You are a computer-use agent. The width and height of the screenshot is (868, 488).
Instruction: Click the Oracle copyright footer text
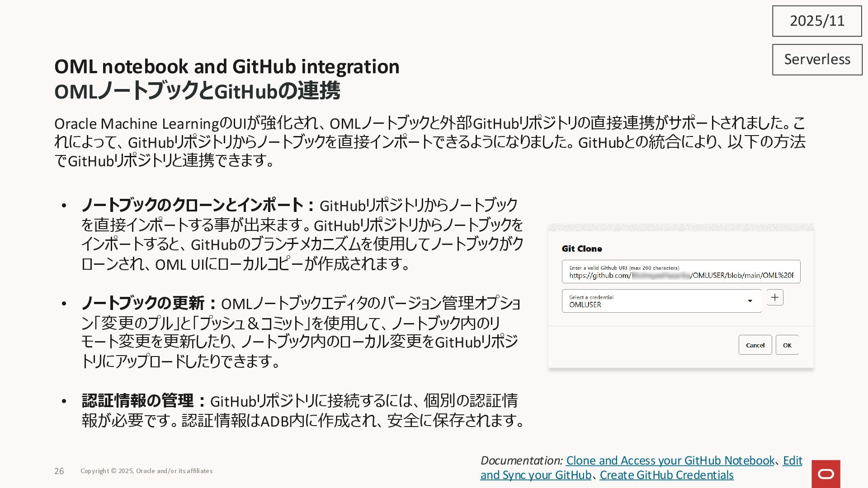coord(146,471)
